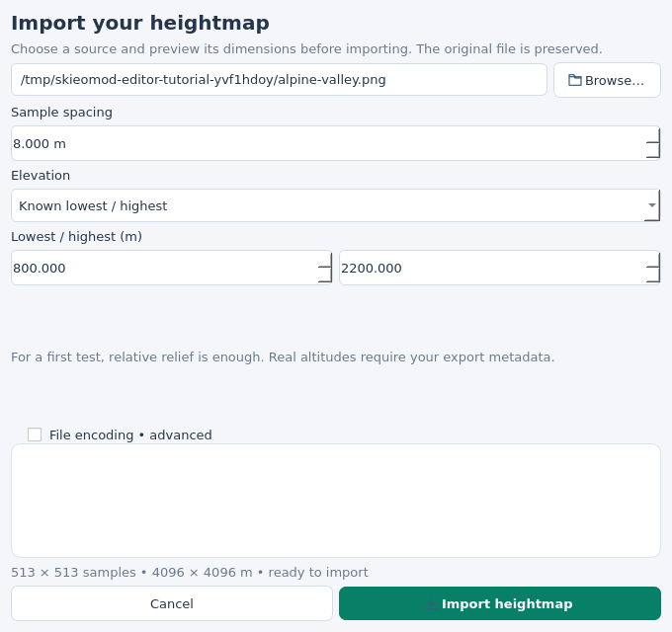Viewport: 672px width, 632px height.
Task: Enable the File encoding advanced checkbox
Action: click(35, 434)
